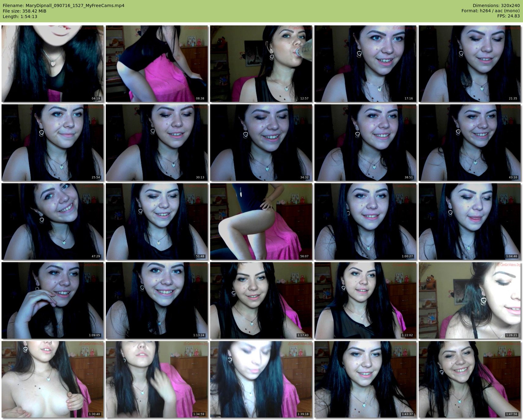Viewport: 523px width, 420px height.
Task: Click the 'Length: 1:54:13' text
Action: (20, 17)
